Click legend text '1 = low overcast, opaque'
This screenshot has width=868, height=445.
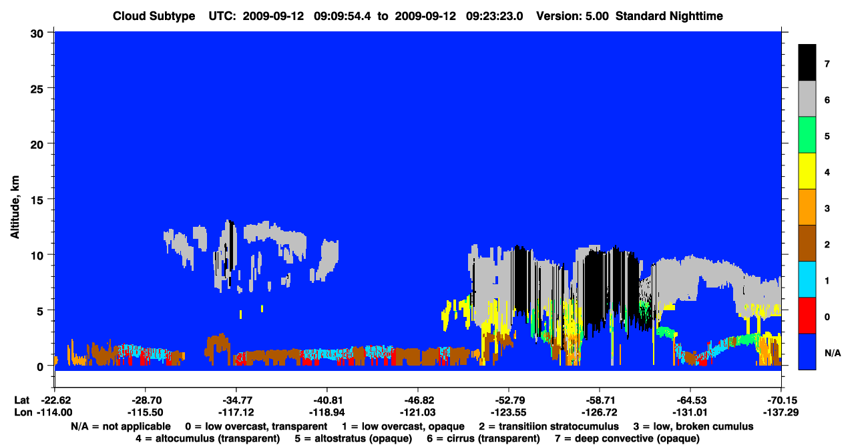[403, 426]
